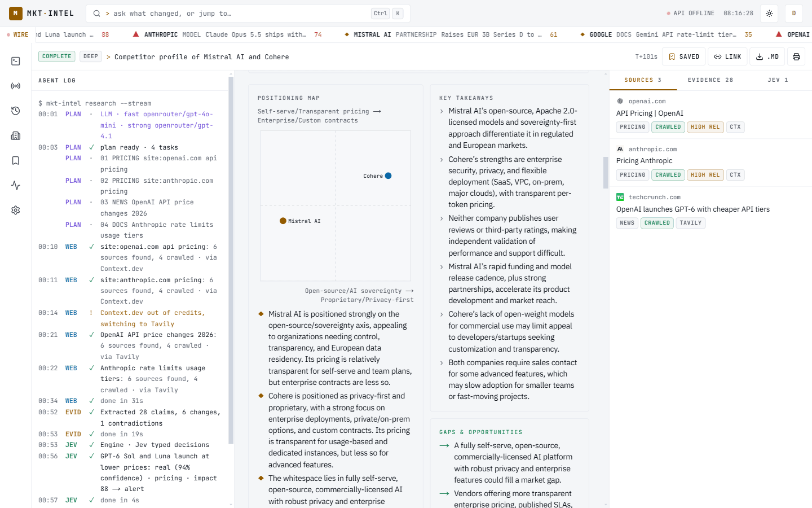
Task: Focus the ask what changed search field
Action: (x=248, y=14)
